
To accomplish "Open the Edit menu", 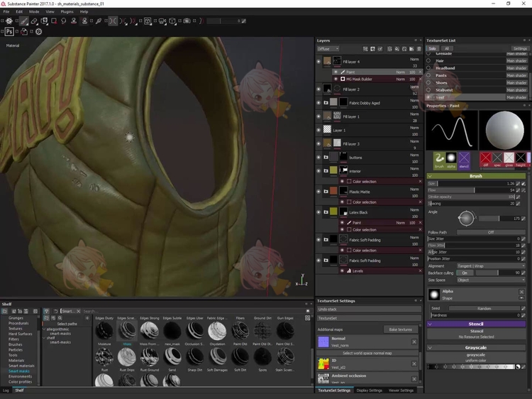I will click(x=19, y=11).
